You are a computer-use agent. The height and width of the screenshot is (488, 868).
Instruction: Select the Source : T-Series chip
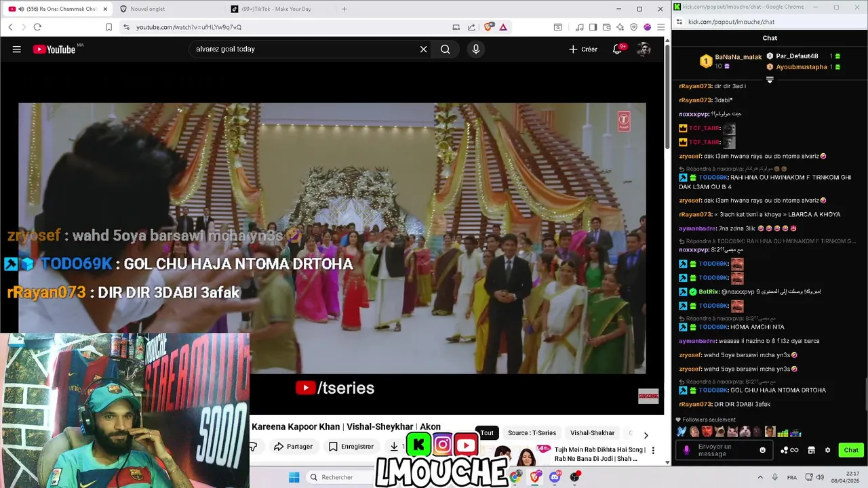[532, 433]
